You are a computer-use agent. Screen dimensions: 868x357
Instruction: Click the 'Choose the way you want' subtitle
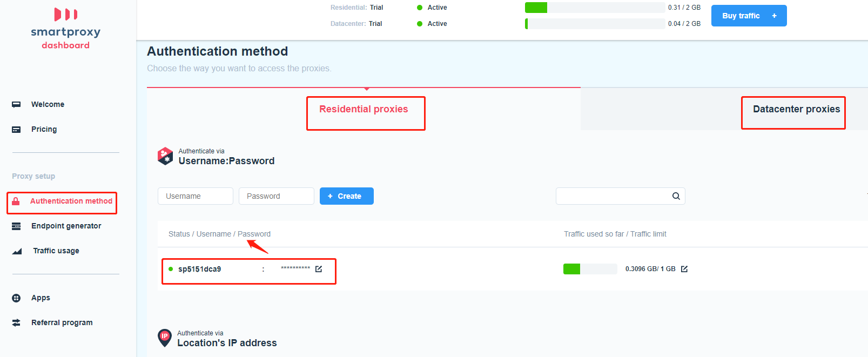[x=239, y=69]
